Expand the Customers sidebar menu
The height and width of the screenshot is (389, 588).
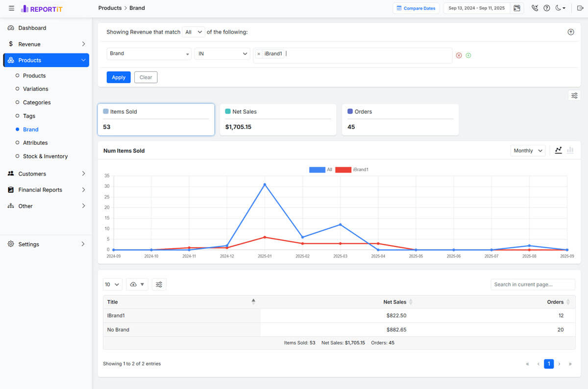click(x=46, y=174)
